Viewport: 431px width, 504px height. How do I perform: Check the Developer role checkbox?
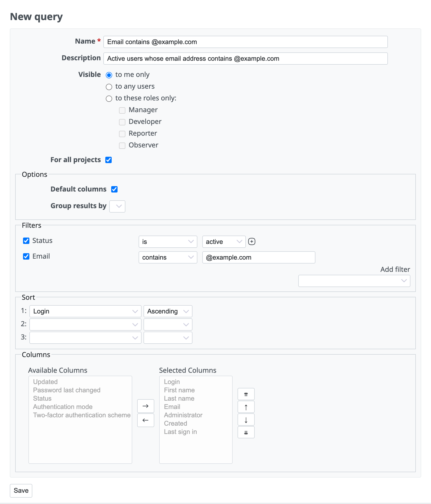pos(122,122)
